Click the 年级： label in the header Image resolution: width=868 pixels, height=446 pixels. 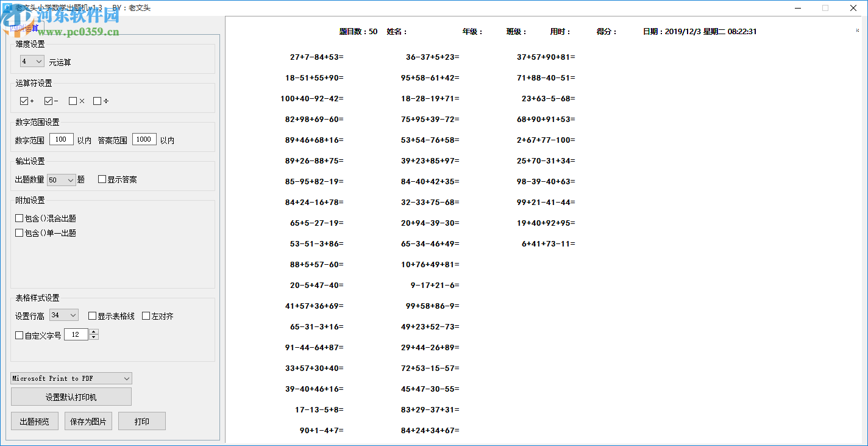pos(472,32)
